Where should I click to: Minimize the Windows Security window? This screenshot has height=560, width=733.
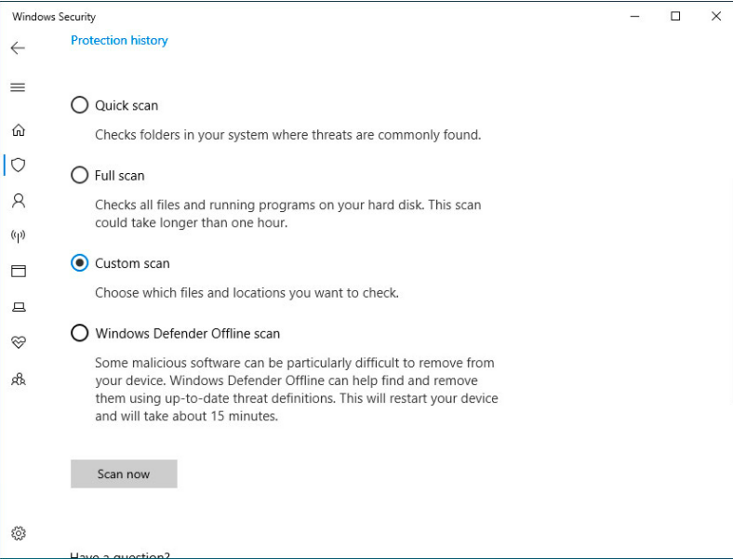(x=634, y=17)
